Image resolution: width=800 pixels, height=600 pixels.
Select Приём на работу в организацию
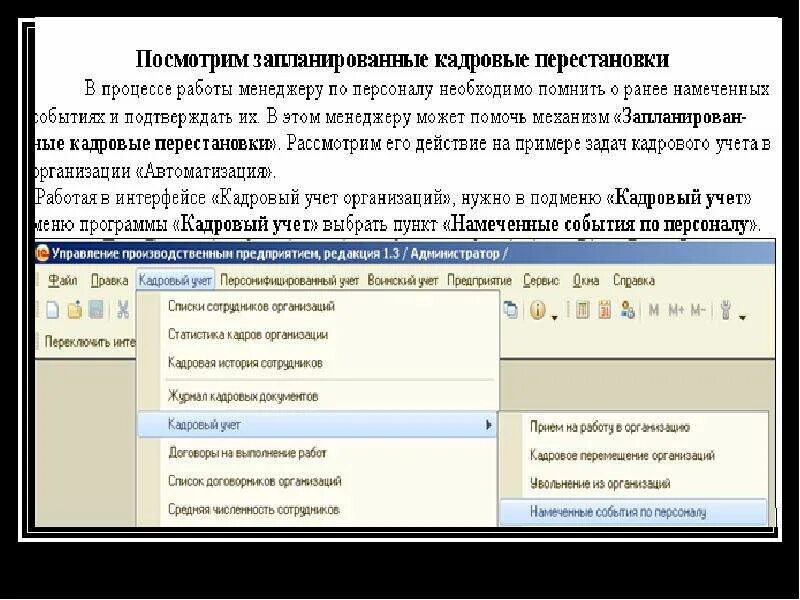tap(633, 427)
